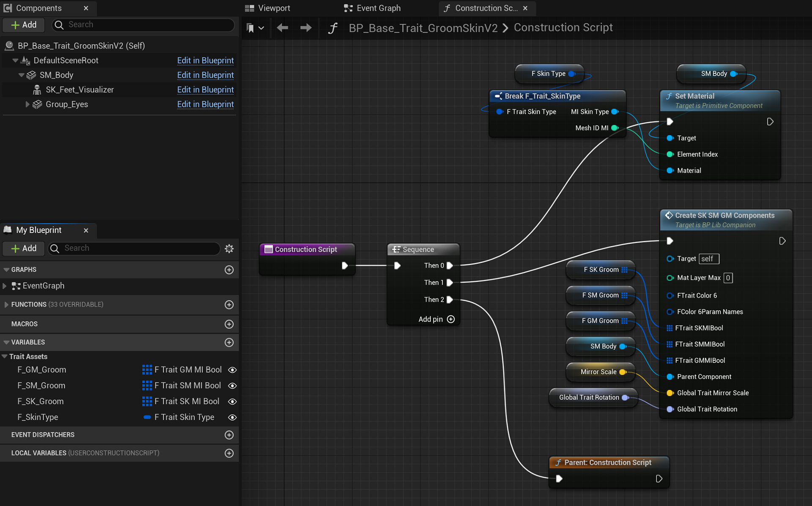Viewport: 812px width, 506px height.
Task: Click the Mesh ID MI output pin
Action: point(615,128)
